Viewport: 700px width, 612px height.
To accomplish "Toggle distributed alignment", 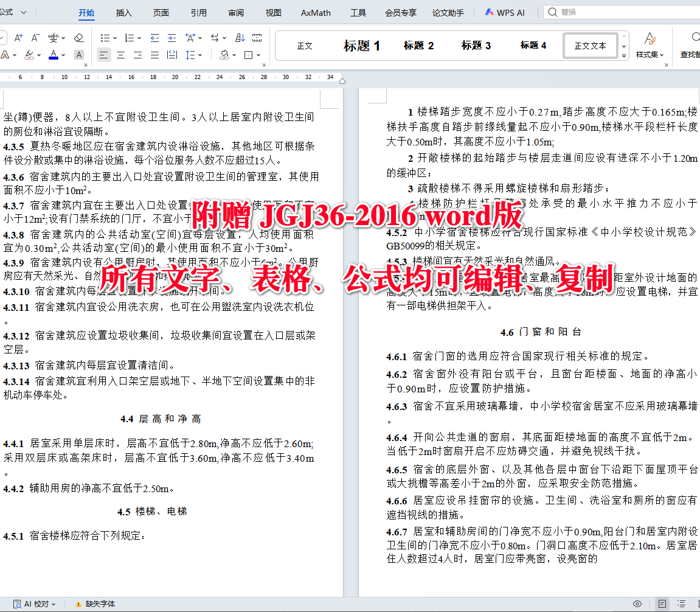I will pyautogui.click(x=172, y=55).
